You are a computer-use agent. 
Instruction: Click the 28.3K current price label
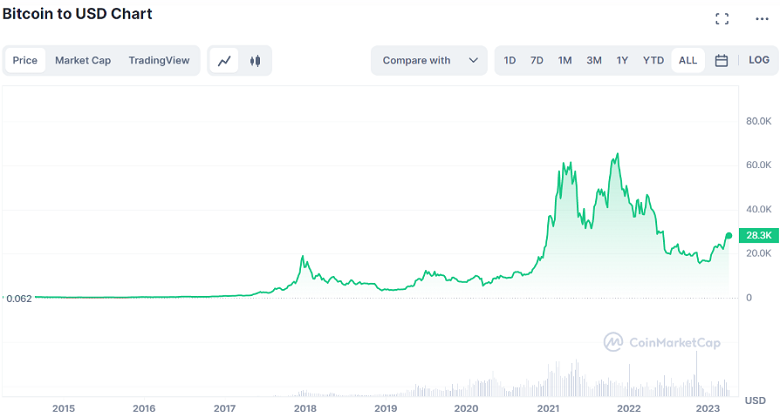758,235
